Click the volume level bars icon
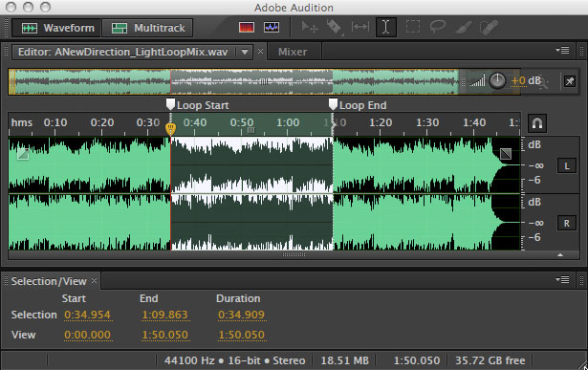Screen dimensions: 588x370 (x=477, y=80)
